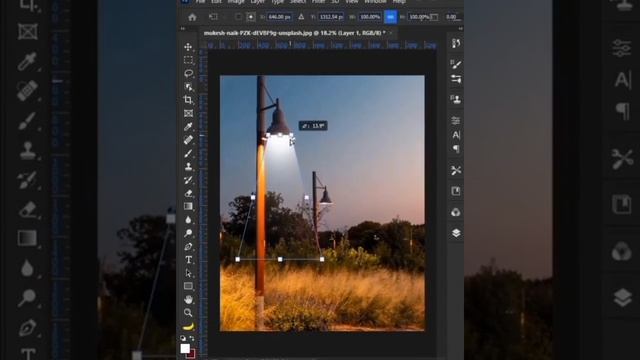
Task: Select the Zoom tool
Action: [188, 313]
